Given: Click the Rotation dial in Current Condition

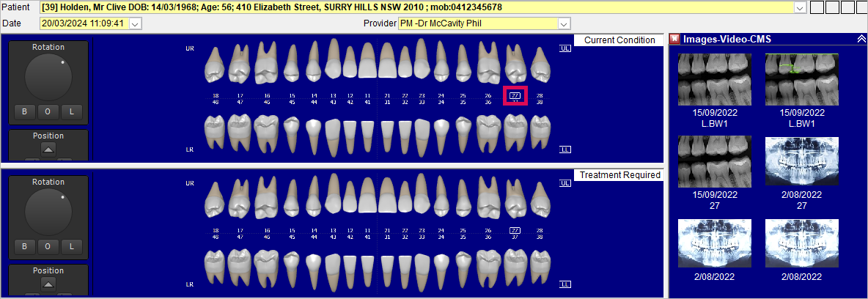Looking at the screenshot, I should [48, 74].
